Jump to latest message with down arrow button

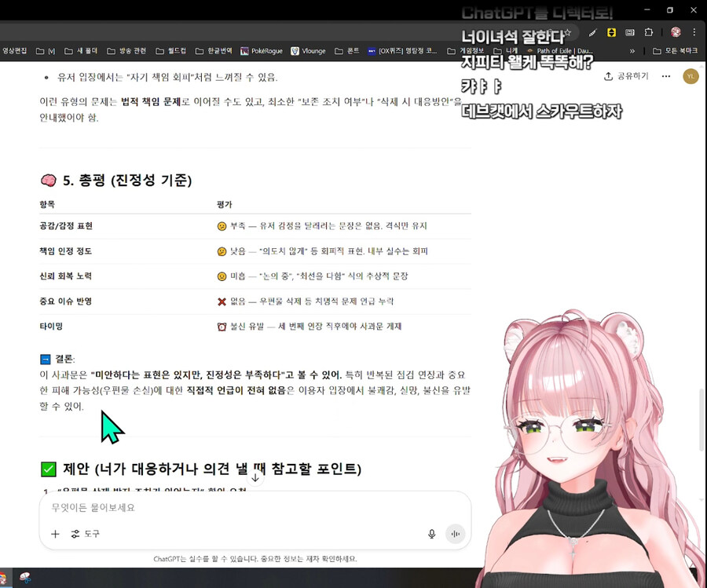click(255, 477)
